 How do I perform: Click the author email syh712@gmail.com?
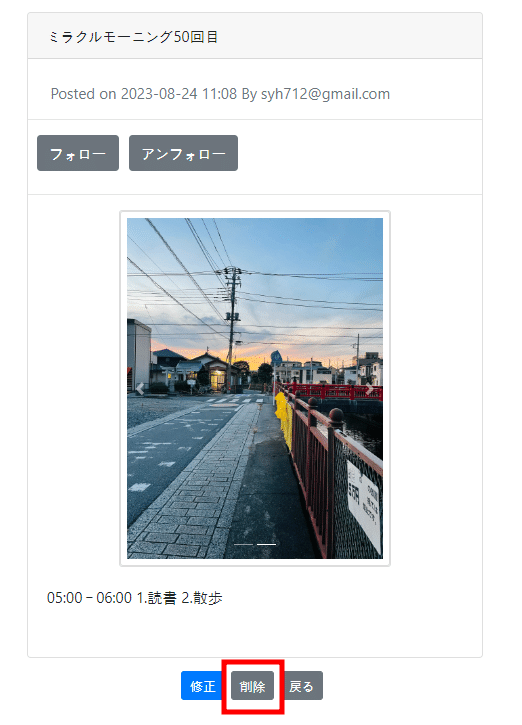[325, 94]
